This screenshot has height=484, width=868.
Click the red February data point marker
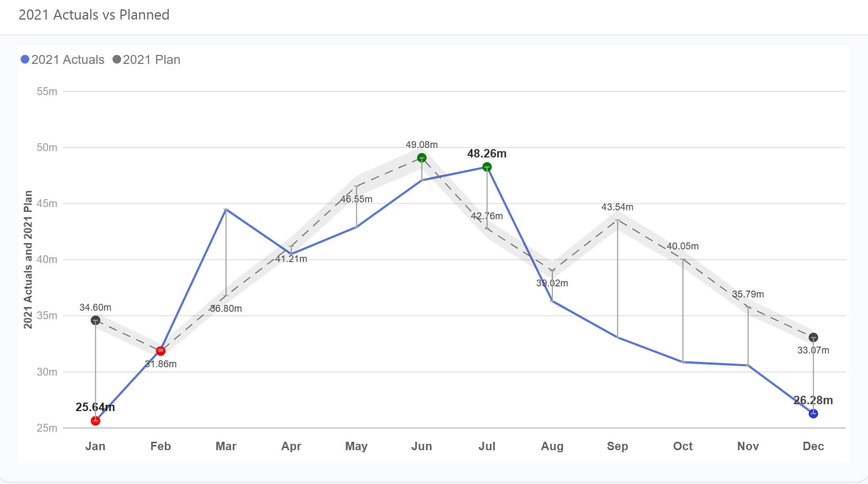(x=161, y=351)
